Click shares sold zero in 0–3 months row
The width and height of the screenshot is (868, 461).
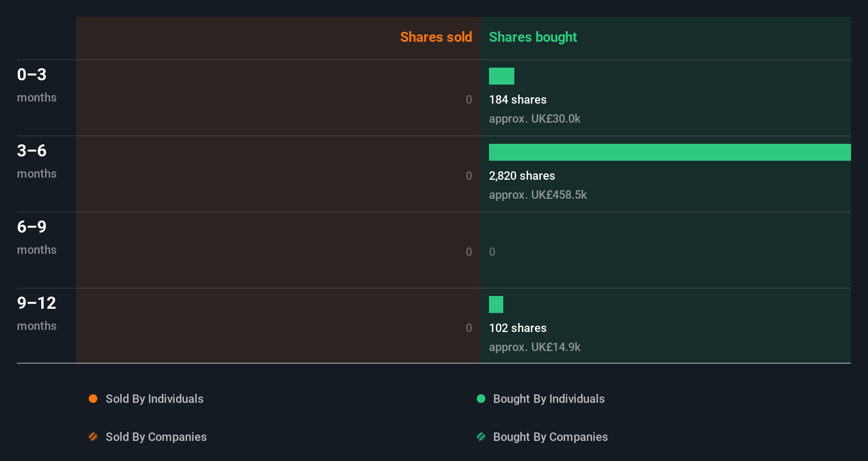pyautogui.click(x=469, y=99)
